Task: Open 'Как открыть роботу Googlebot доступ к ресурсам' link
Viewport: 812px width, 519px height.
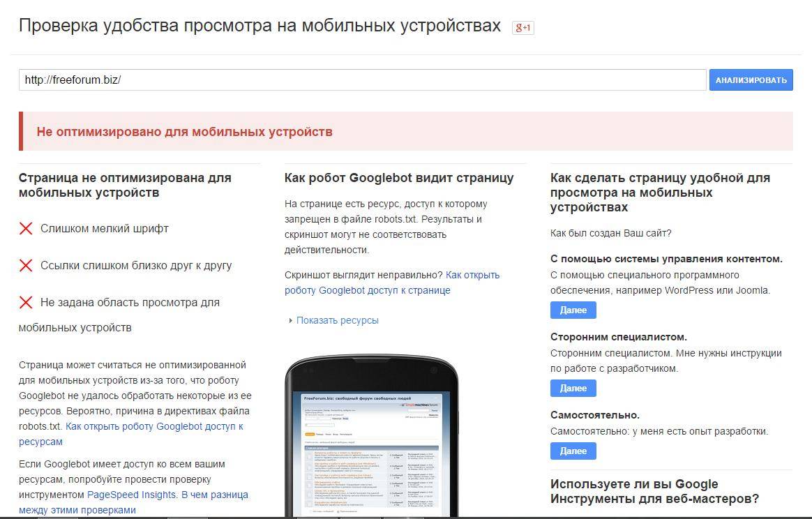Action: click(131, 434)
